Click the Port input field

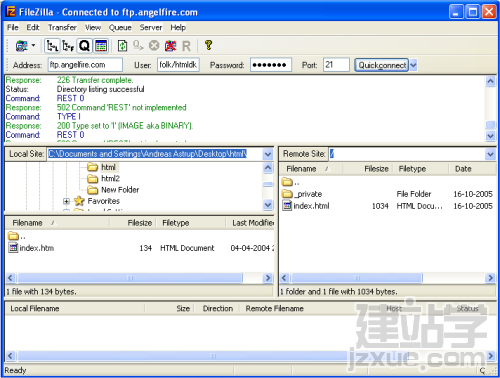click(x=336, y=65)
